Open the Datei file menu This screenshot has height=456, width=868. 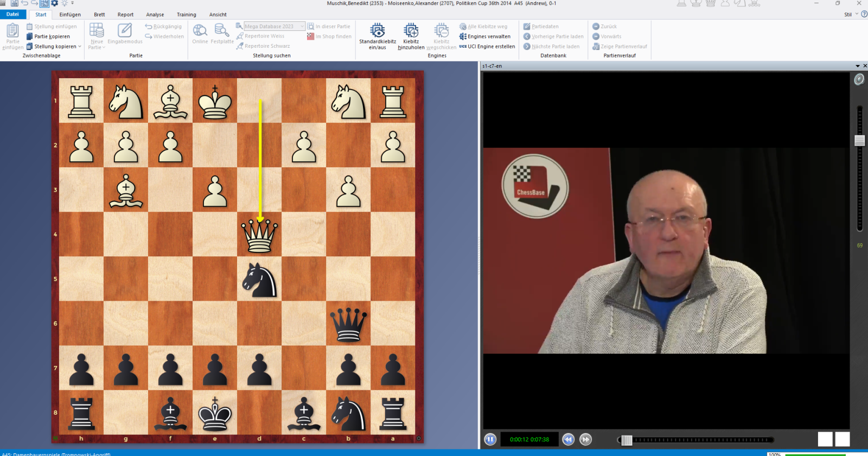tap(12, 15)
